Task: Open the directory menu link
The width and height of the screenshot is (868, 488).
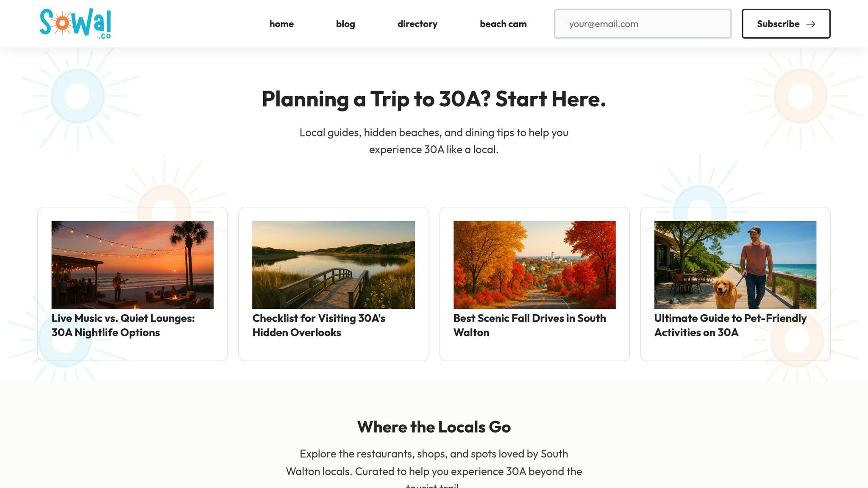Action: pos(417,24)
